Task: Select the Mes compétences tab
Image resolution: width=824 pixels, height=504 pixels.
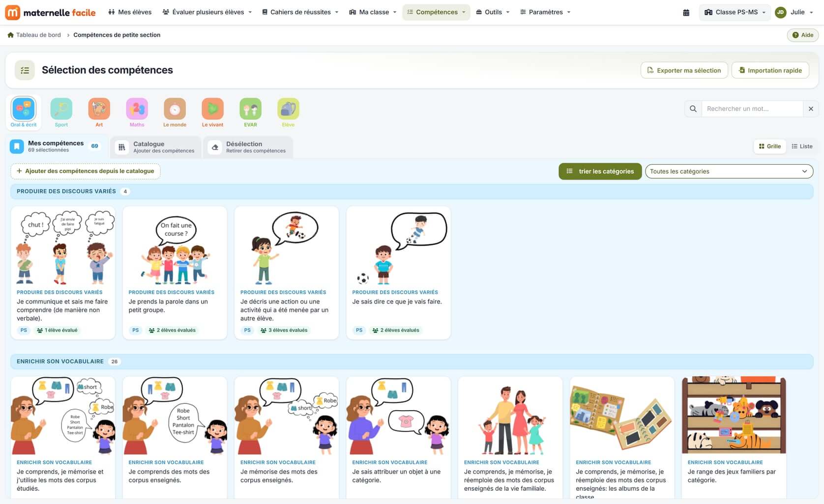Action: pos(57,146)
